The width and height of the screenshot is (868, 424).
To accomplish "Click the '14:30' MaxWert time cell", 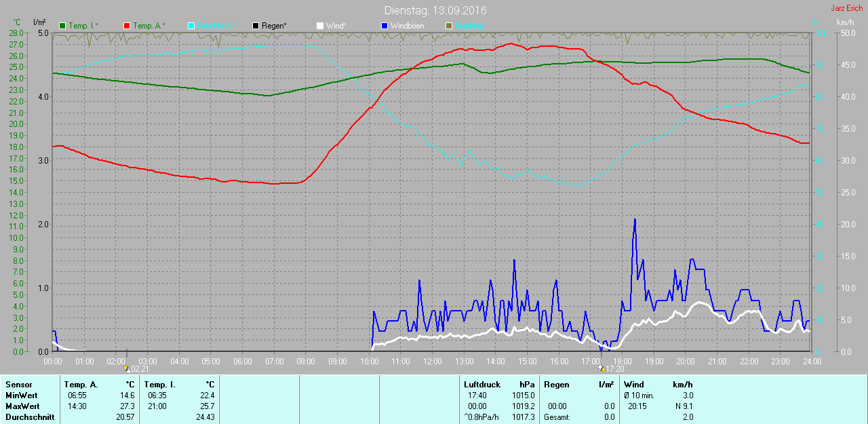I will pos(76,406).
